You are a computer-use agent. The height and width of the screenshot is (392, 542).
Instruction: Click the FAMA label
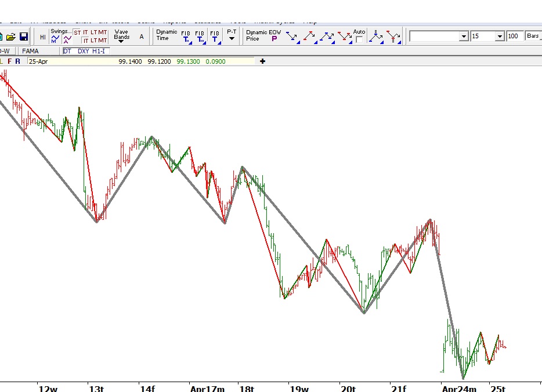coord(30,51)
